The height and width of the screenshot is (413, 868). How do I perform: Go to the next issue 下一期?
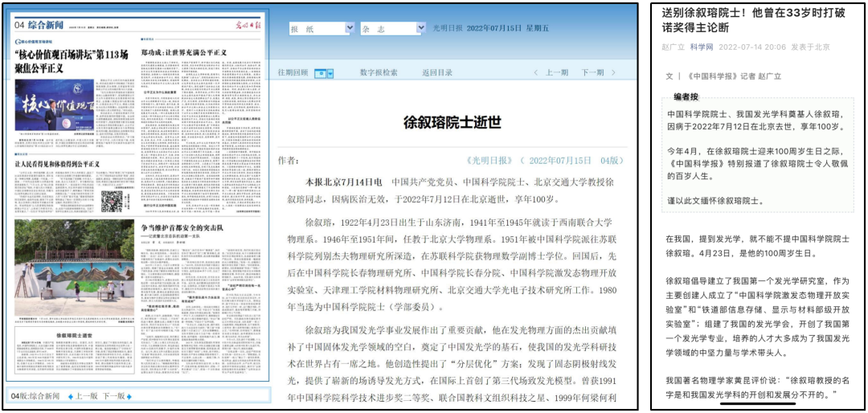click(592, 72)
